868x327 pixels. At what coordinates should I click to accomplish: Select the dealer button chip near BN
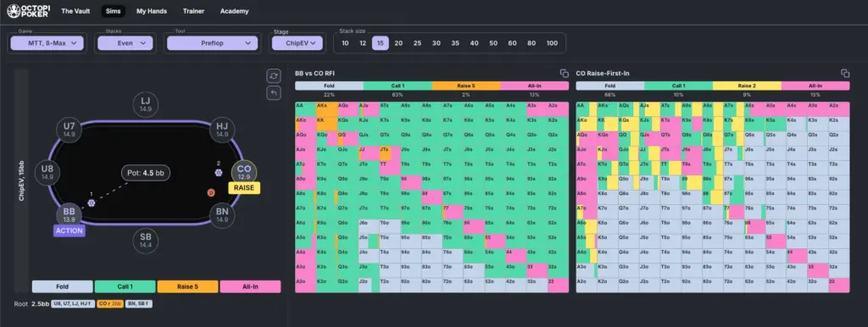(210, 192)
